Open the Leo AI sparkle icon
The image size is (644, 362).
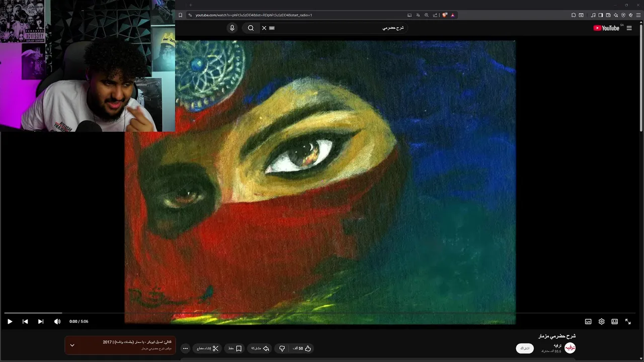[615, 15]
